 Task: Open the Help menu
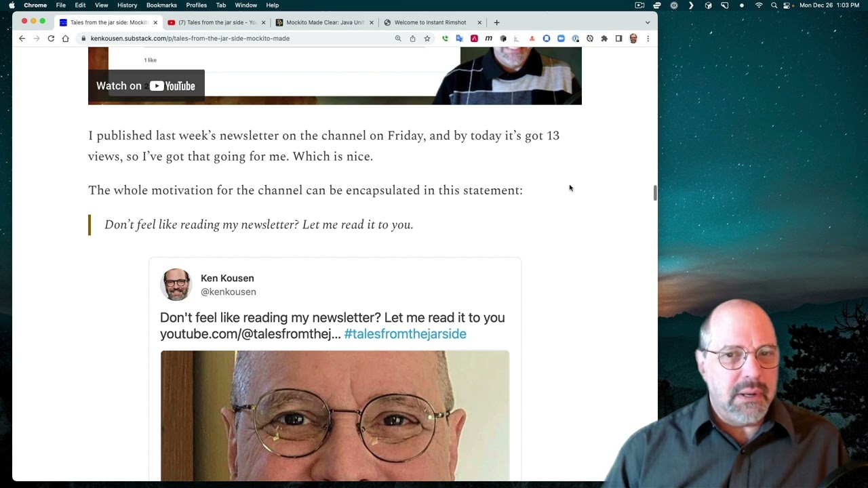[273, 5]
